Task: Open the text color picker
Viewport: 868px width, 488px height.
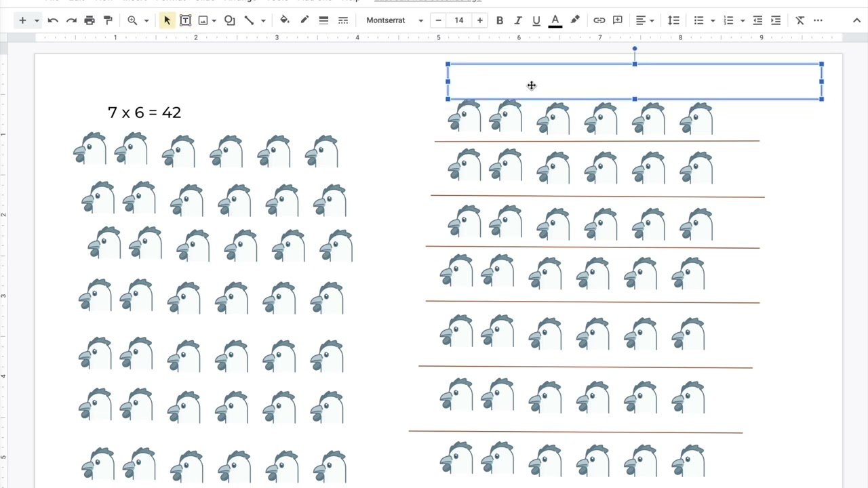Action: click(x=555, y=20)
